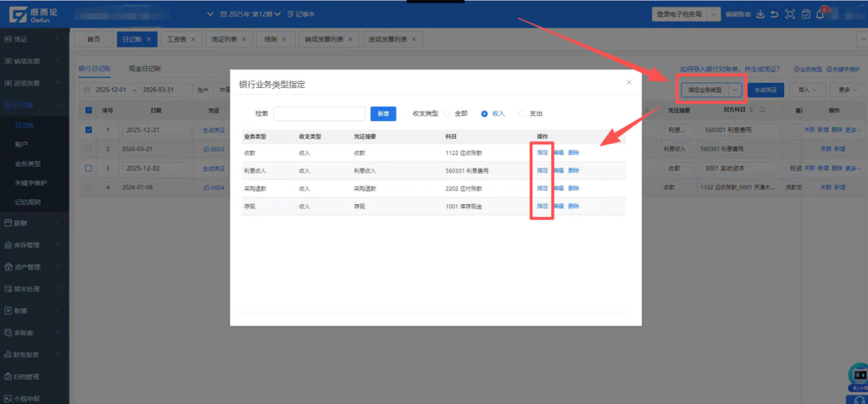Viewport: 868px width, 404px height.
Task: Click the 检索 search input field
Action: (x=319, y=113)
